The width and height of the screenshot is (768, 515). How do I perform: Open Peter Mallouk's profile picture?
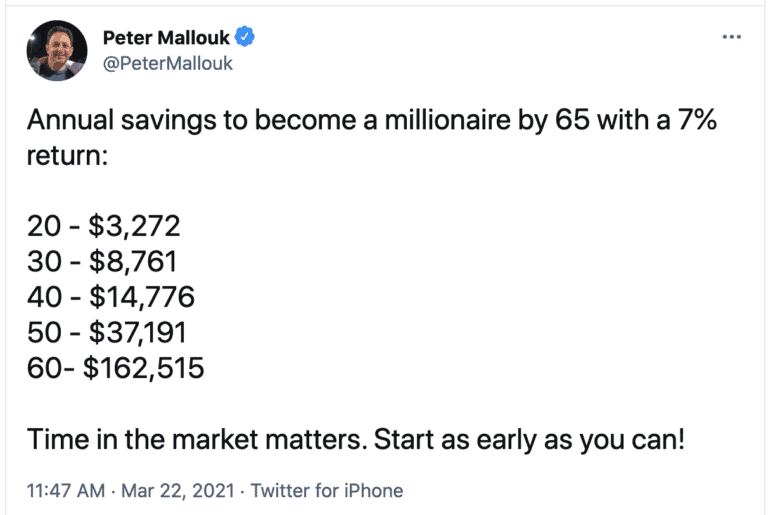tap(57, 50)
